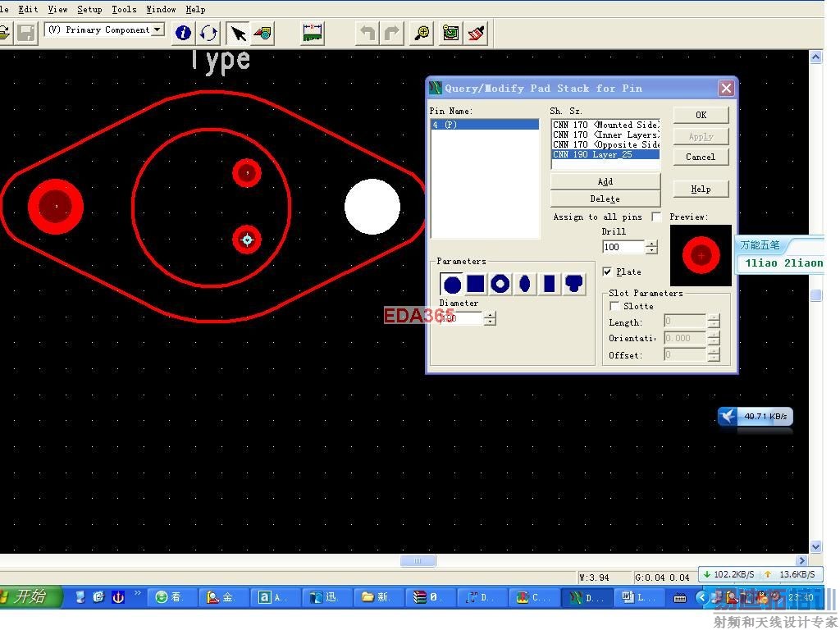Screen dimensions: 840x630
Task: Select pin 4 (P) in Pin Name list
Action: (485, 125)
